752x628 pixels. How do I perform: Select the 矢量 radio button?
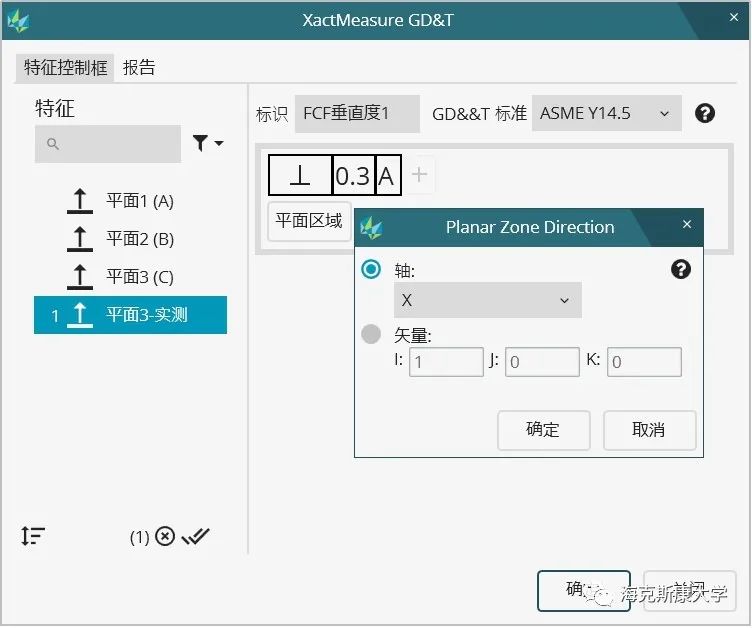(x=371, y=334)
